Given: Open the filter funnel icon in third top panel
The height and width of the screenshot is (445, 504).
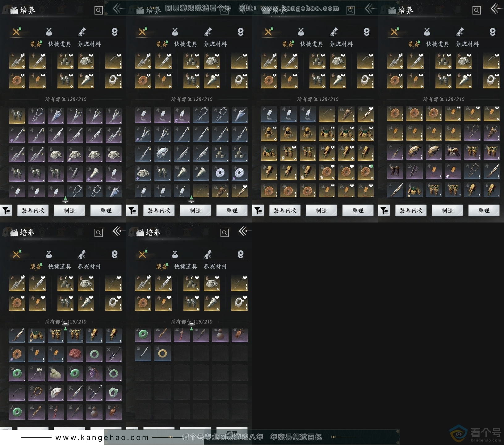Looking at the screenshot, I should click(x=258, y=211).
